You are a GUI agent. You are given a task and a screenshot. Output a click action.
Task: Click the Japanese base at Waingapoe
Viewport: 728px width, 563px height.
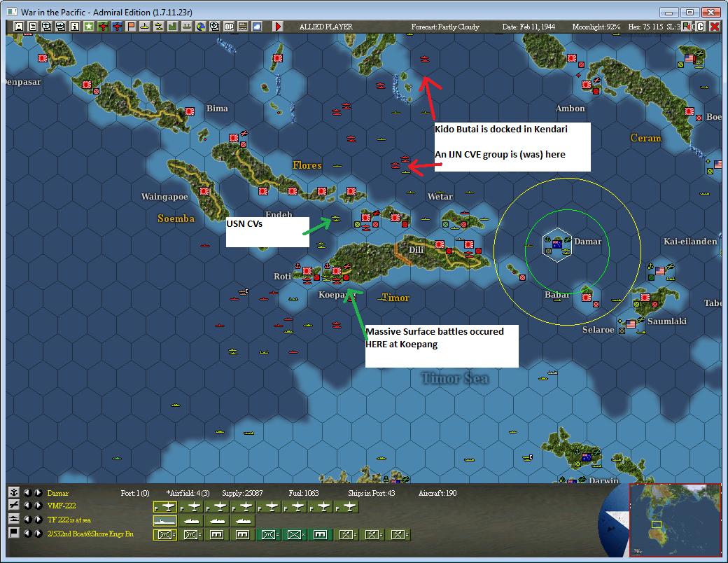[x=204, y=191]
